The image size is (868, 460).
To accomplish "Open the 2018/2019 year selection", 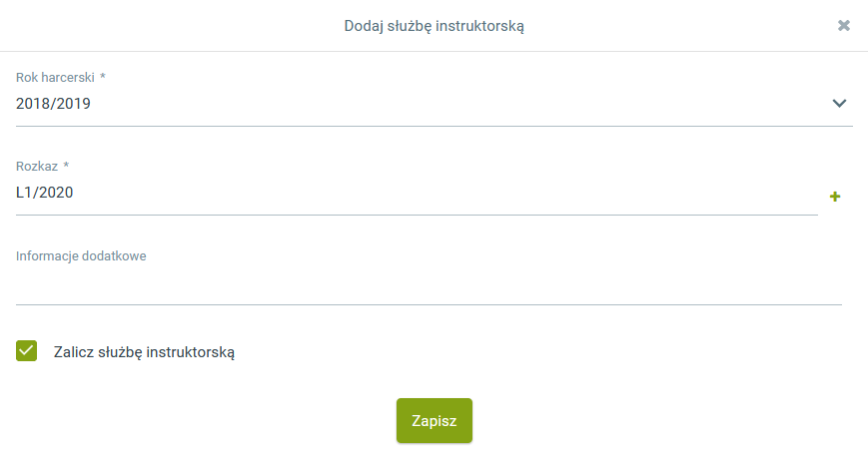I will [54, 103].
